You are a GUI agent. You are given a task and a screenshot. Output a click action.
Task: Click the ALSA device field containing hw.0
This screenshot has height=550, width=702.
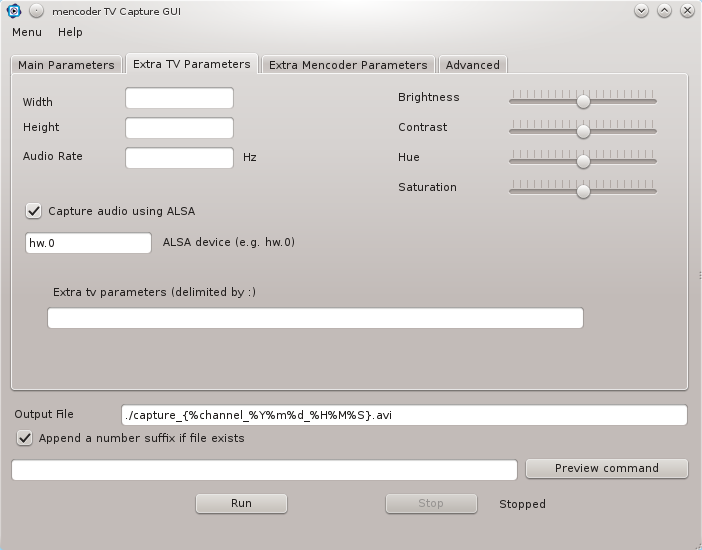[88, 243]
